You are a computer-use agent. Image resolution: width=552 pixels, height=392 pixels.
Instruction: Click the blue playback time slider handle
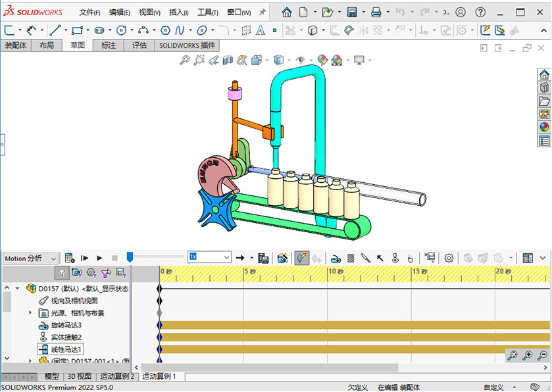tap(130, 257)
